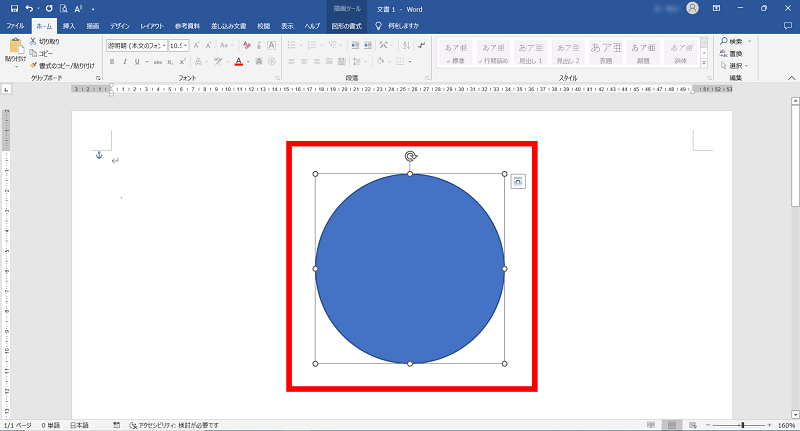Increase the font size
The image size is (800, 431).
point(196,45)
